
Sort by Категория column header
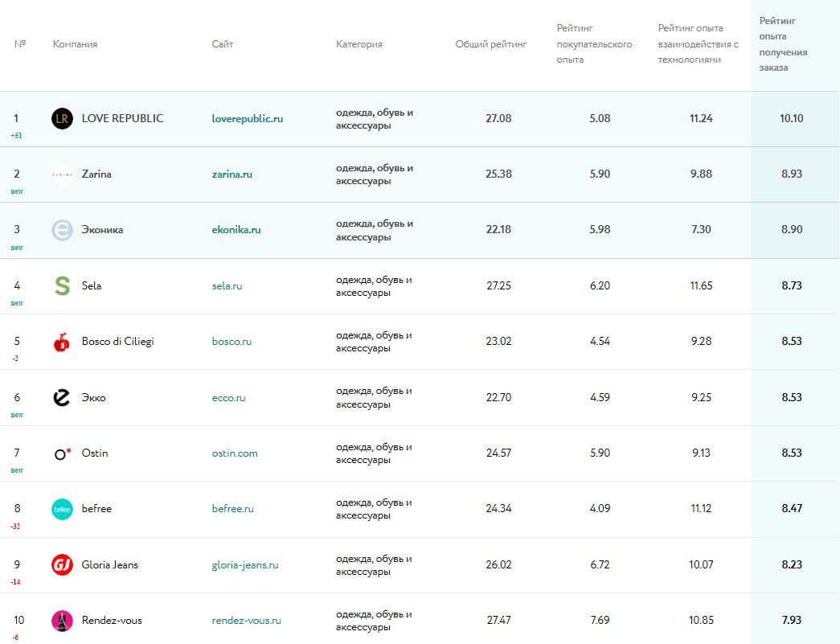click(x=359, y=44)
